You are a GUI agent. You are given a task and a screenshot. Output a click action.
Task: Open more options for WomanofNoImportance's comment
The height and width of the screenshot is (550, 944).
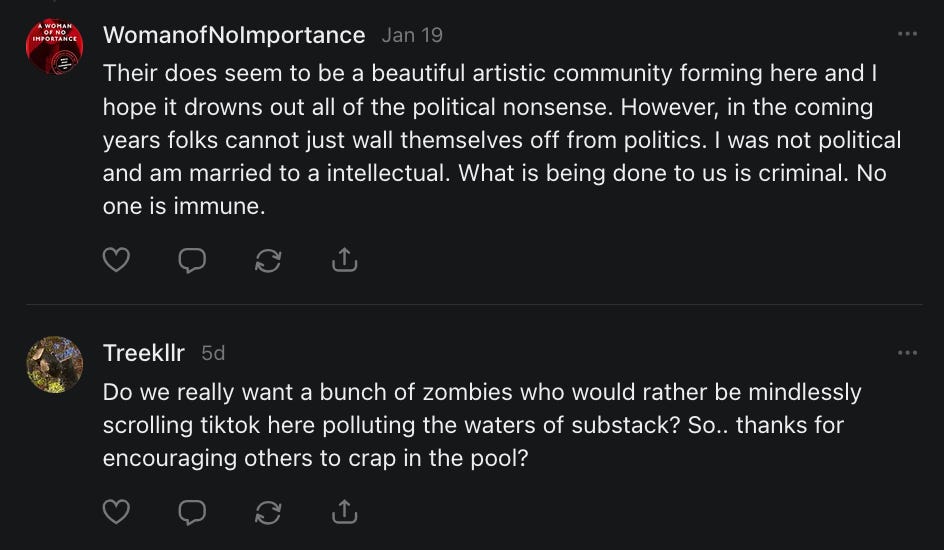coord(907,34)
